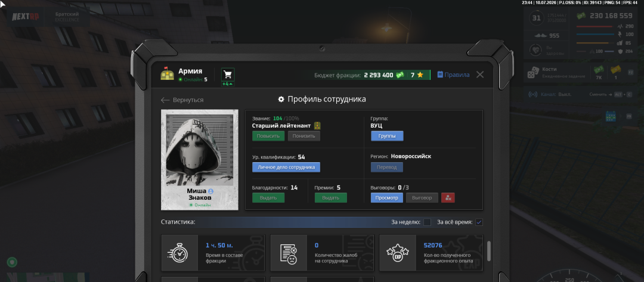Click the level 31 circle indicator
This screenshot has width=644, height=282.
click(x=537, y=18)
